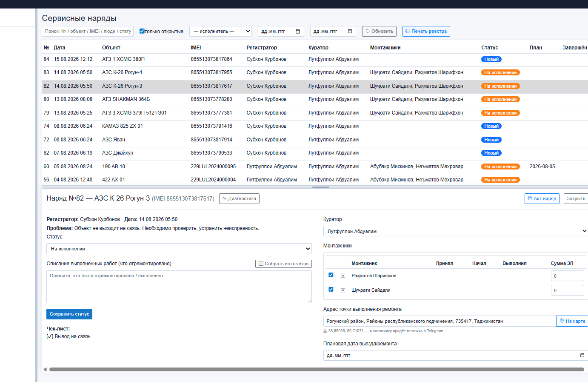
Task: Click the horizontal scrollbar at the bottom
Action: click(x=317, y=370)
